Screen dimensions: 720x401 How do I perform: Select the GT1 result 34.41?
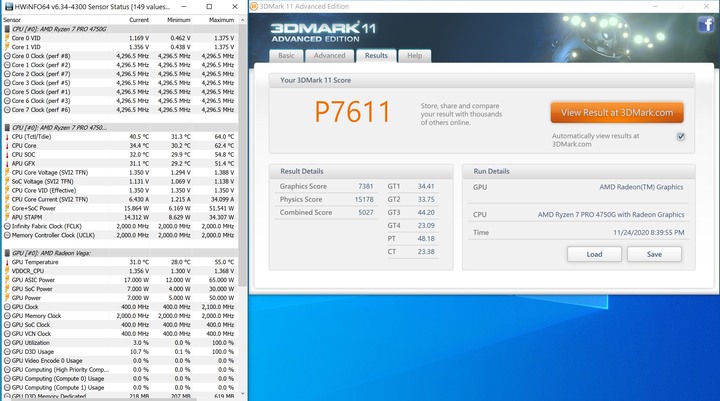(426, 186)
